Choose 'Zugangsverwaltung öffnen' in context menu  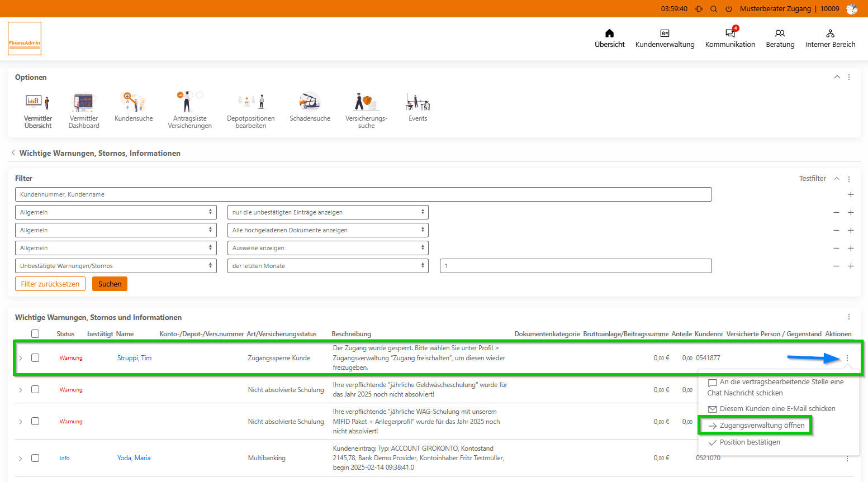[761, 426]
